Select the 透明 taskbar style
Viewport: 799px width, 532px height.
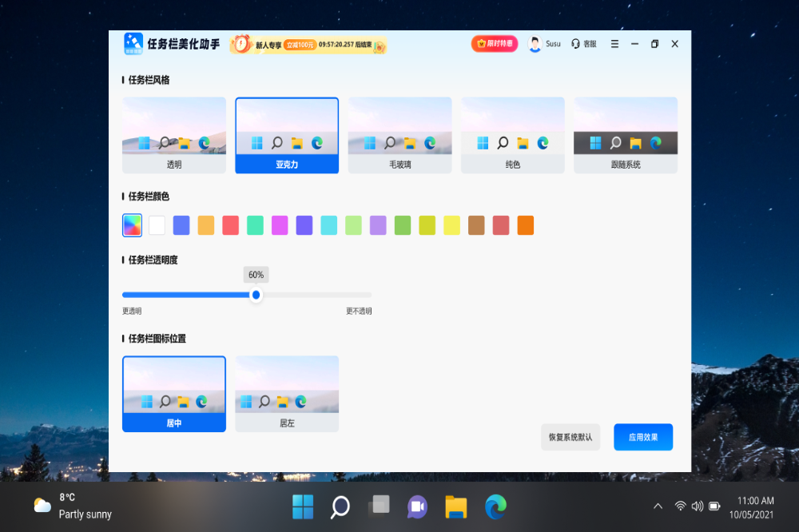click(x=174, y=135)
